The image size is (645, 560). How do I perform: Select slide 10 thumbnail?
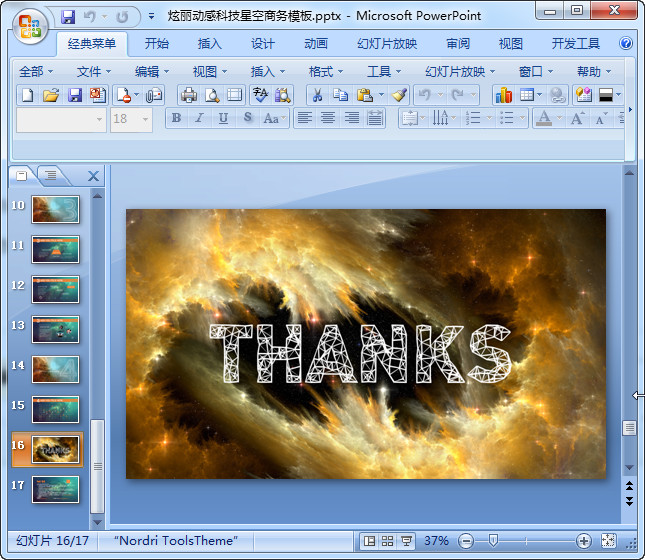click(x=55, y=210)
